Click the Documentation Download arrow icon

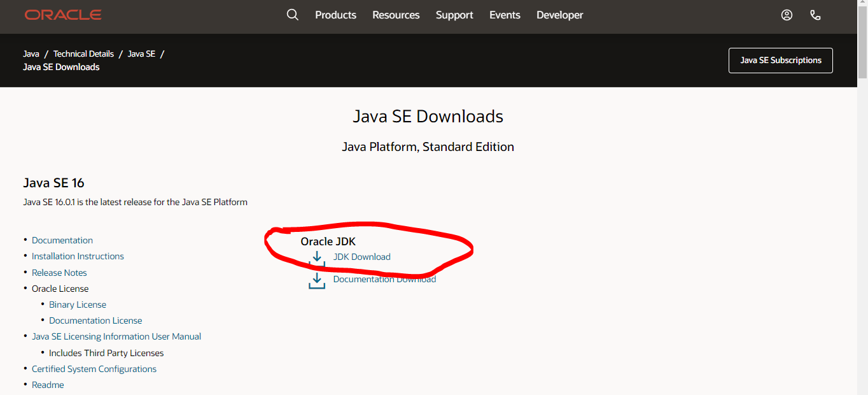[x=317, y=280]
